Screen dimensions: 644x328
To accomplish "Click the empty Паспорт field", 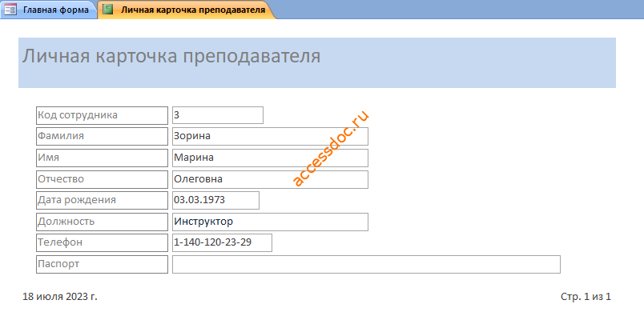I will [366, 265].
